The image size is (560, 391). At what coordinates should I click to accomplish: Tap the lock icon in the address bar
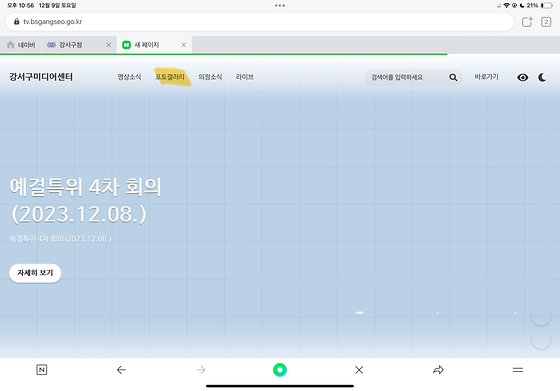tap(16, 21)
